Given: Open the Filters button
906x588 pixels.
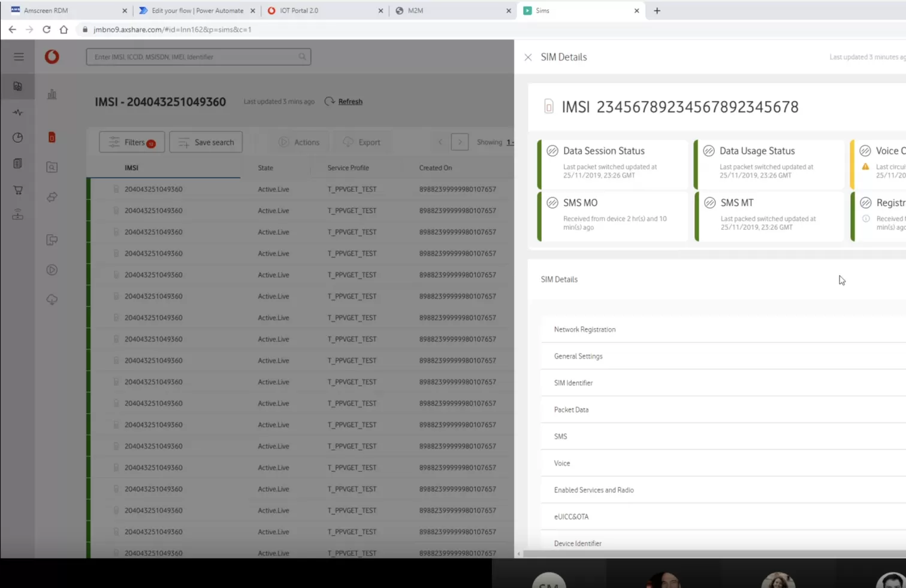Looking at the screenshot, I should [x=132, y=143].
